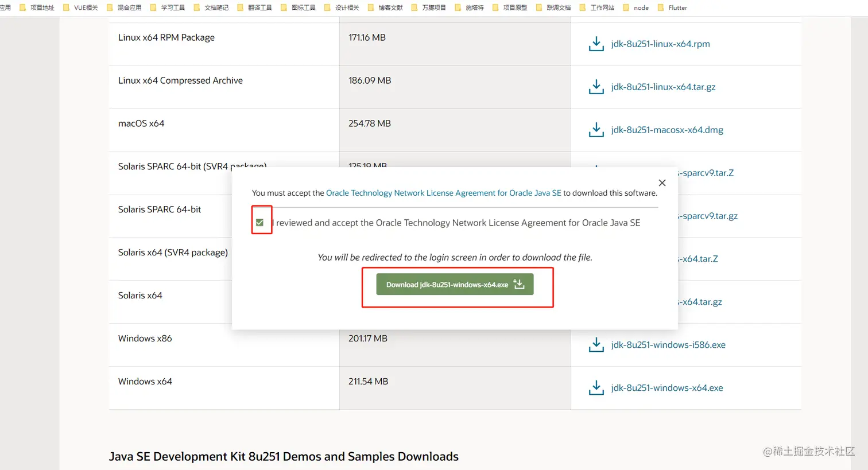Click the green Download jdk-8u251-windows-x64.exe button
The height and width of the screenshot is (470, 868).
455,285
